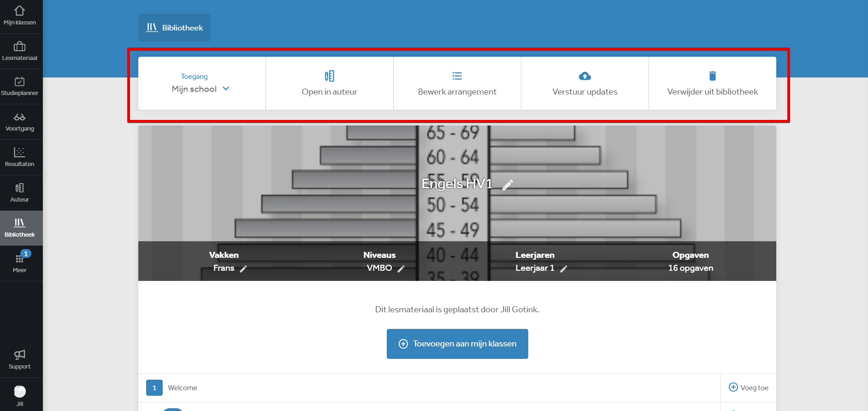
Task: Click the chapter number 1 badge
Action: click(x=154, y=388)
